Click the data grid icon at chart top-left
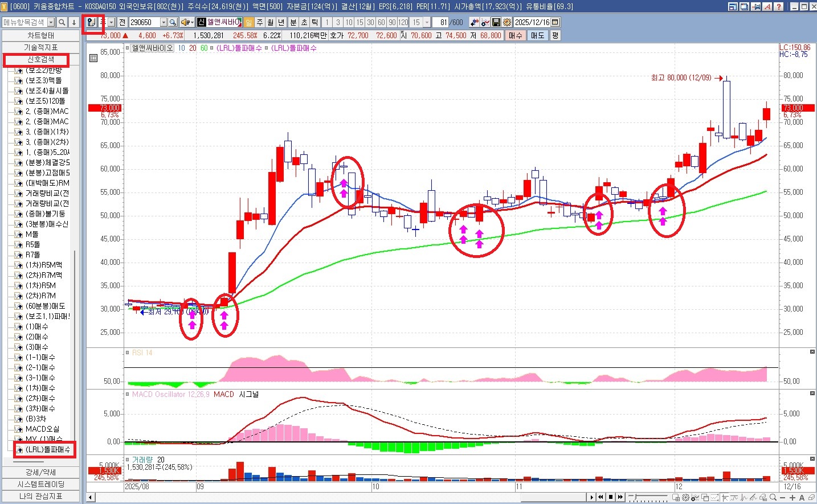Image resolution: width=817 pixels, height=504 pixels. pyautogui.click(x=93, y=58)
